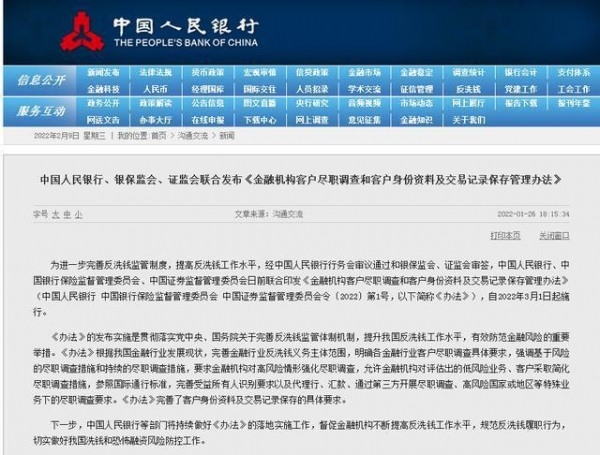Open the 银行会计 menu item

pyautogui.click(x=521, y=73)
